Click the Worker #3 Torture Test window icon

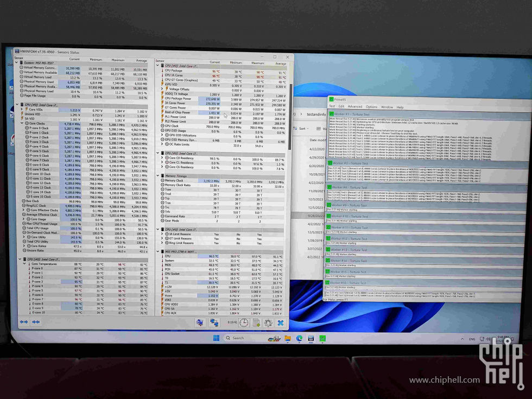(x=330, y=163)
